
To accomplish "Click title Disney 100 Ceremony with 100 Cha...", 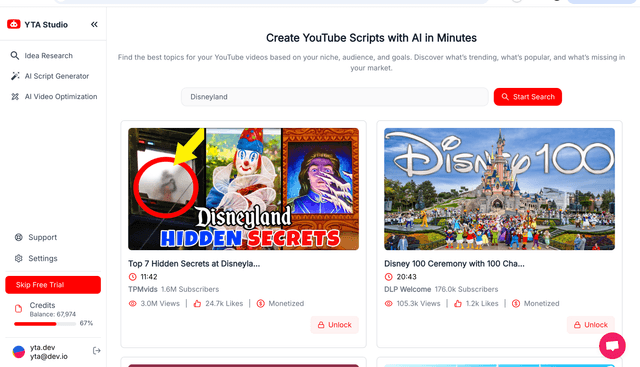I will [x=454, y=264].
